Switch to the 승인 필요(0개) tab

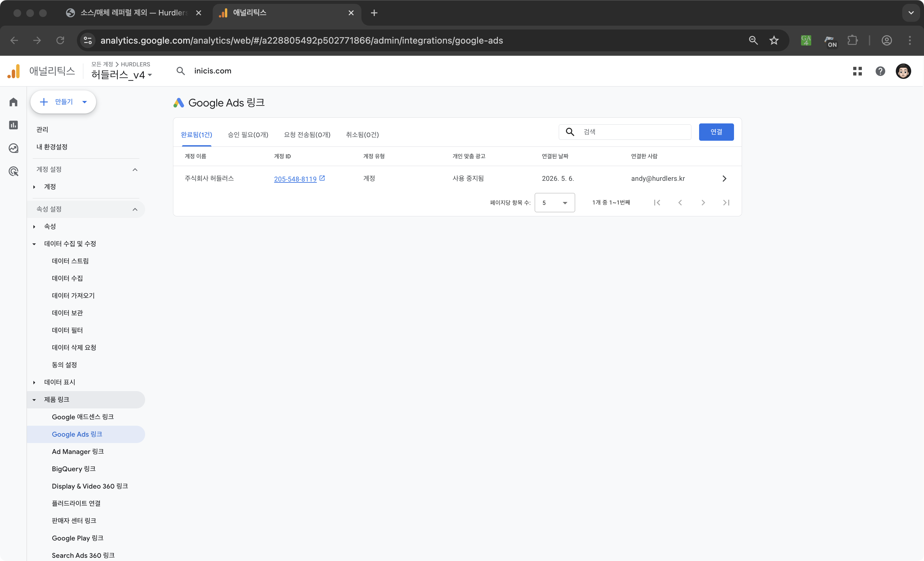click(248, 134)
